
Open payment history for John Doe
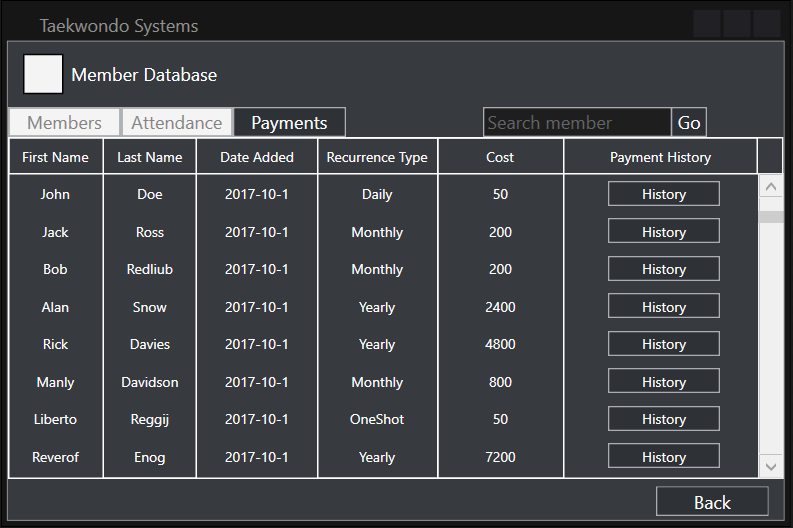[x=663, y=194]
